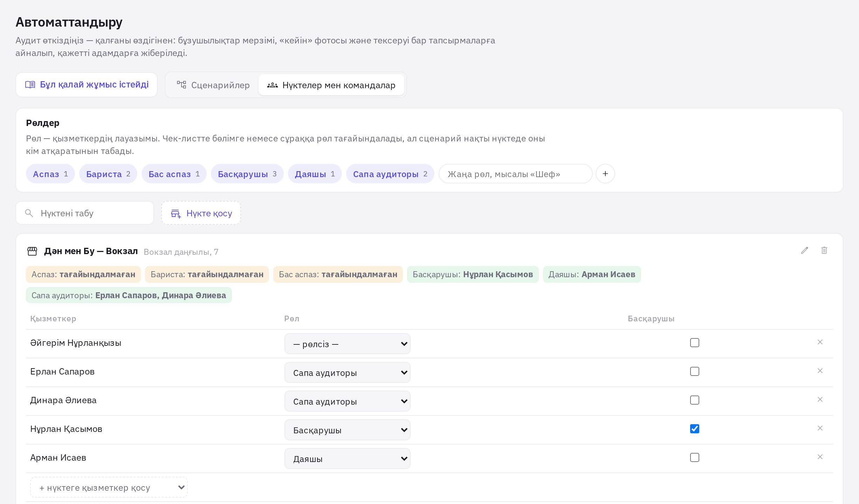Tick the Басқарушы checkbox for Арман Исаев
Viewport: 859px width, 504px height.
click(695, 457)
